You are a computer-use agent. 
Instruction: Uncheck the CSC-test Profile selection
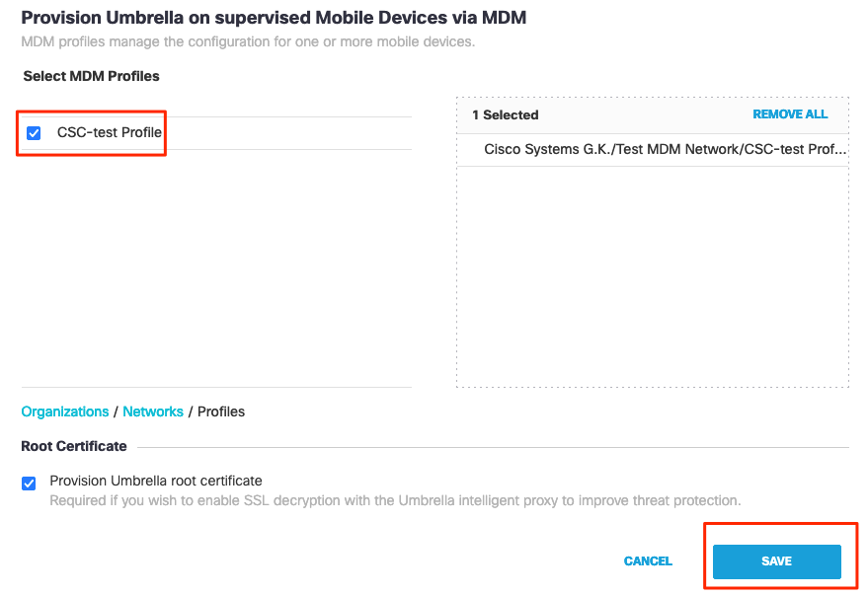coord(33,132)
